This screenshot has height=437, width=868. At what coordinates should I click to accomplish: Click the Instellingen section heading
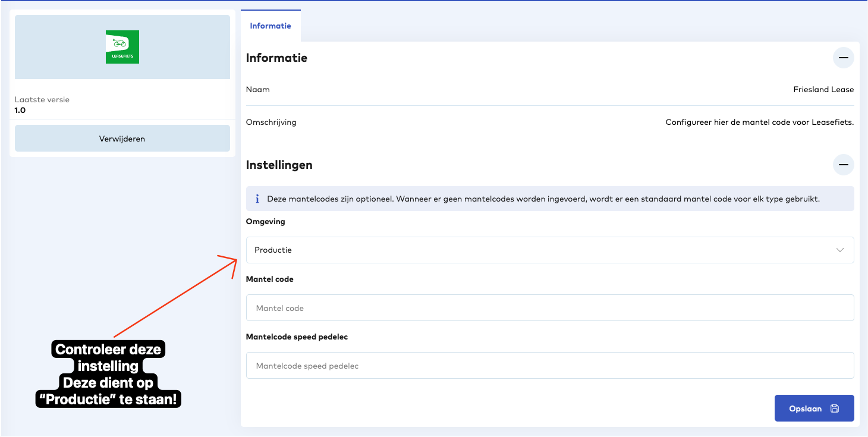coord(279,165)
